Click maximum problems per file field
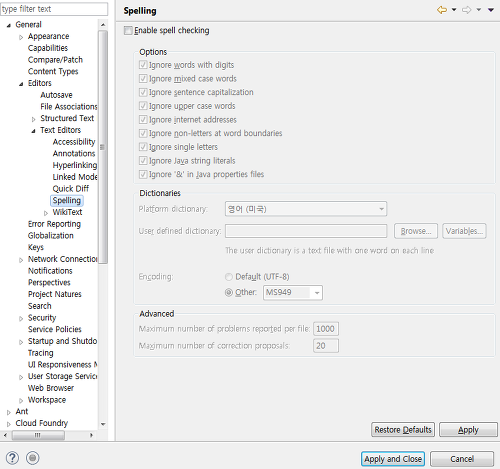Viewport: 500px width, 469px height. 326,329
